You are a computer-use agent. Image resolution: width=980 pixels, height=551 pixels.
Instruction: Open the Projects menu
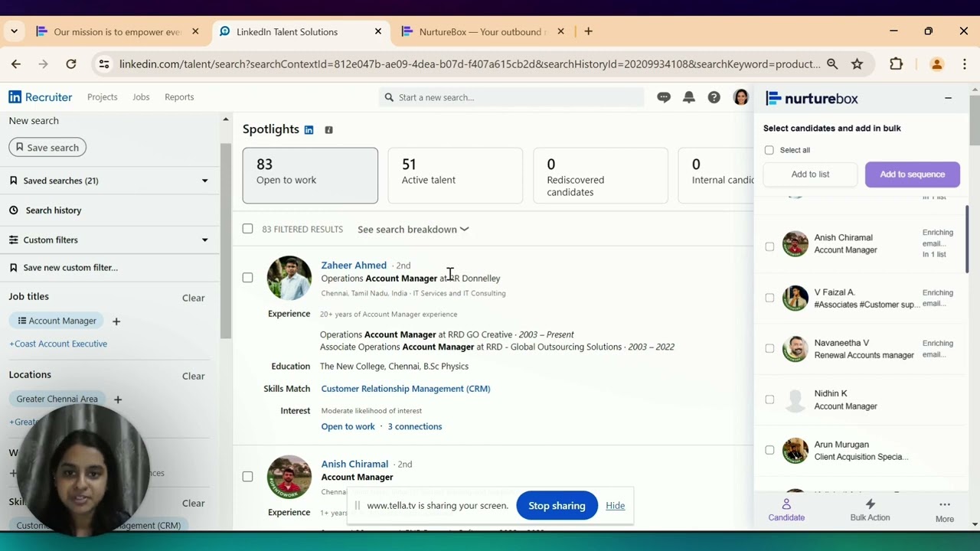click(102, 97)
